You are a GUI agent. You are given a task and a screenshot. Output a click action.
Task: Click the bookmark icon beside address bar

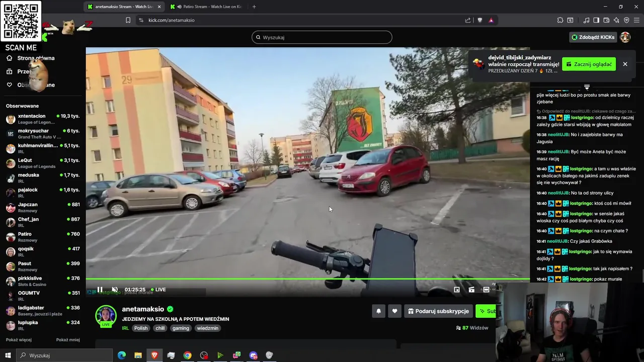coord(128,20)
